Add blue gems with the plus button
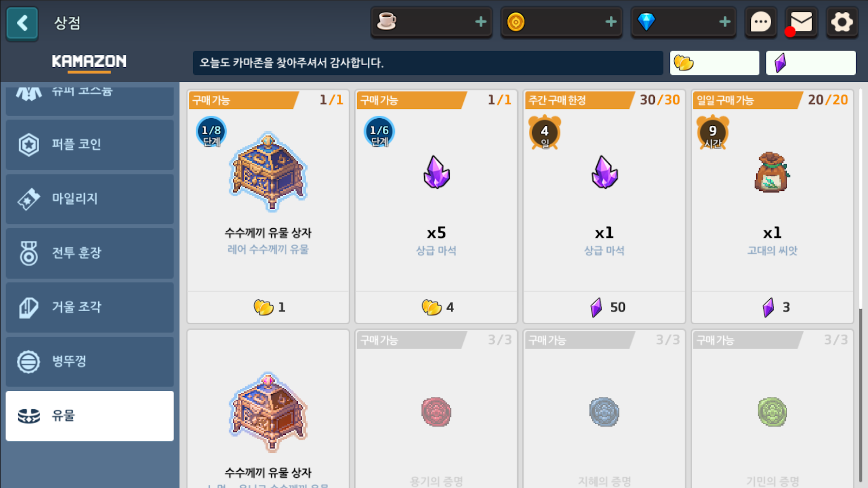868x488 pixels. point(725,22)
